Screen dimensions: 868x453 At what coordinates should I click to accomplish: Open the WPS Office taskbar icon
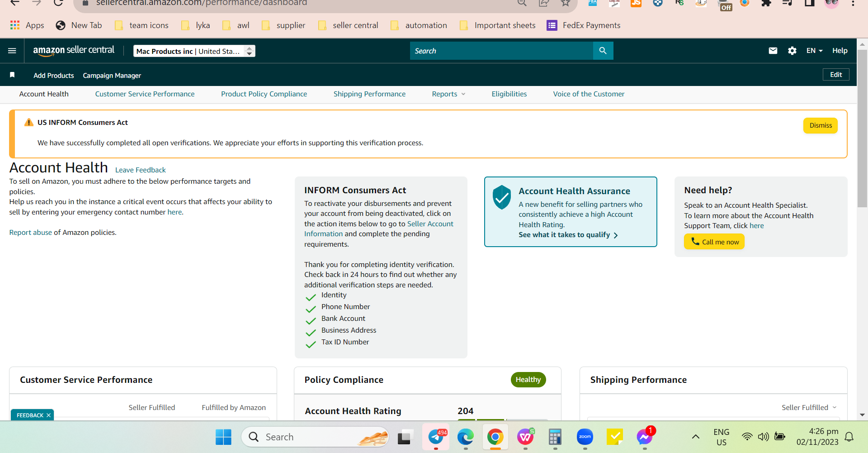525,437
